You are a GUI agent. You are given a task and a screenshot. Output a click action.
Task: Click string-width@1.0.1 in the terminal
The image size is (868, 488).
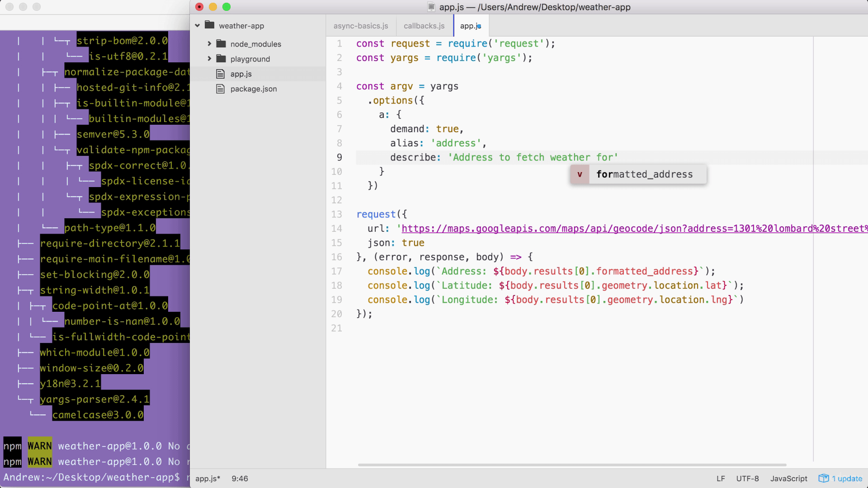94,290
